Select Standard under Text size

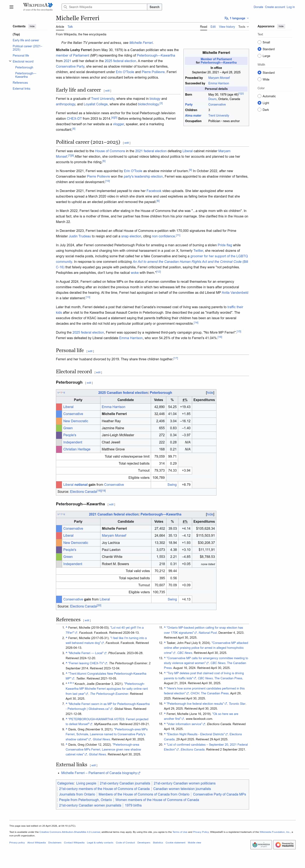click(x=259, y=49)
